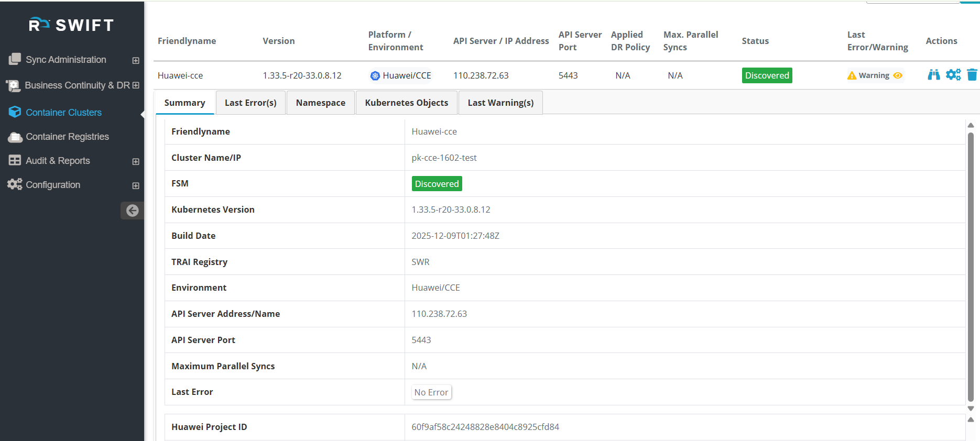Click the API Server / IP Address header
Viewport: 980px width, 441px height.
pos(501,41)
